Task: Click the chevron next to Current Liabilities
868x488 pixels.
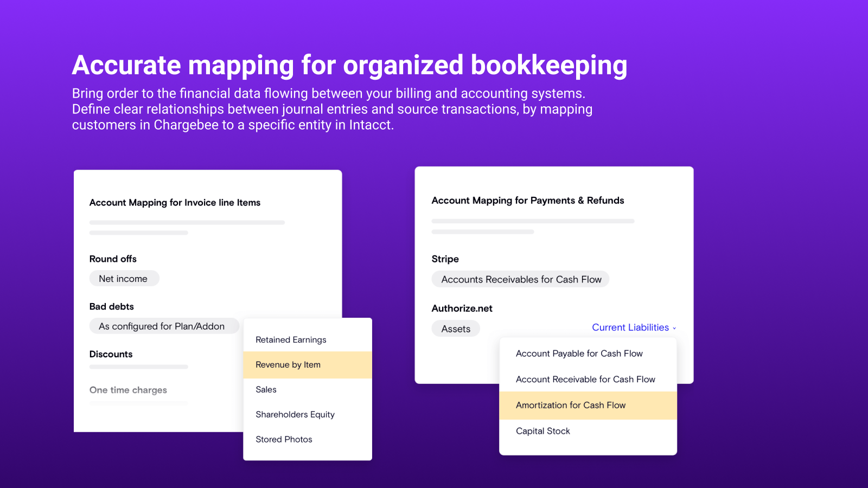Action: [674, 328]
